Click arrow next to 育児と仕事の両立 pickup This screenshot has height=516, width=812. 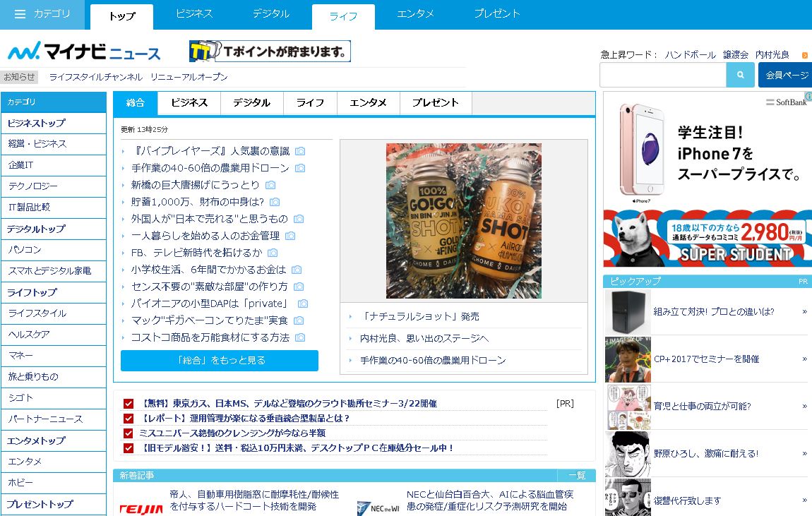click(804, 407)
